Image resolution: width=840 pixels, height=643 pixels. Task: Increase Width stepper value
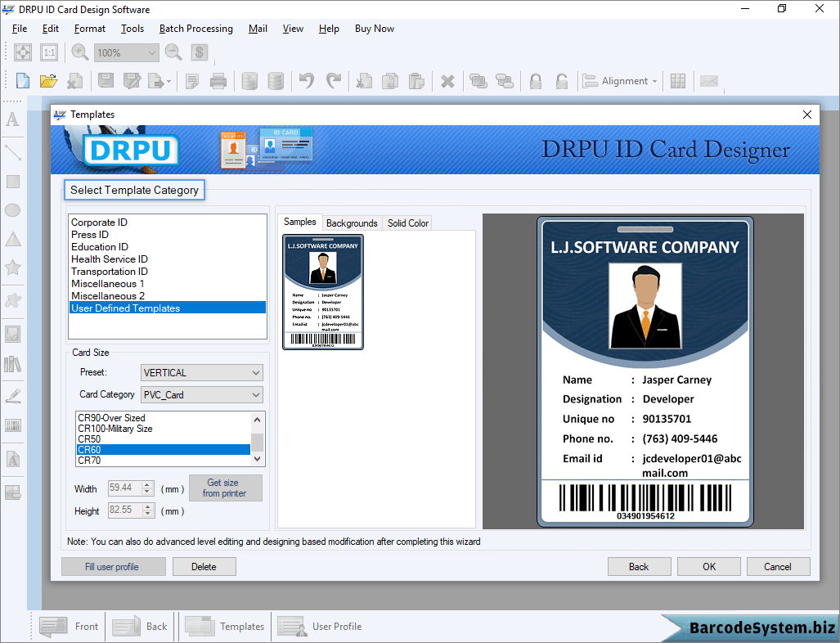point(147,484)
